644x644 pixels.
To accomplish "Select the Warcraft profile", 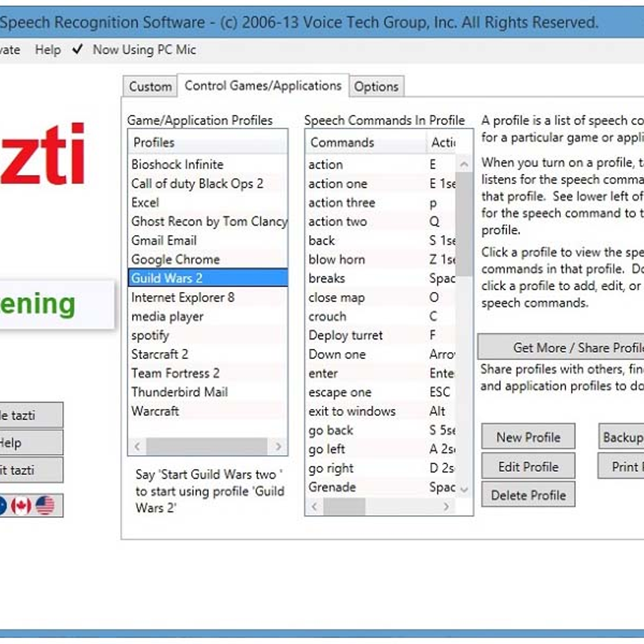I will (x=208, y=411).
